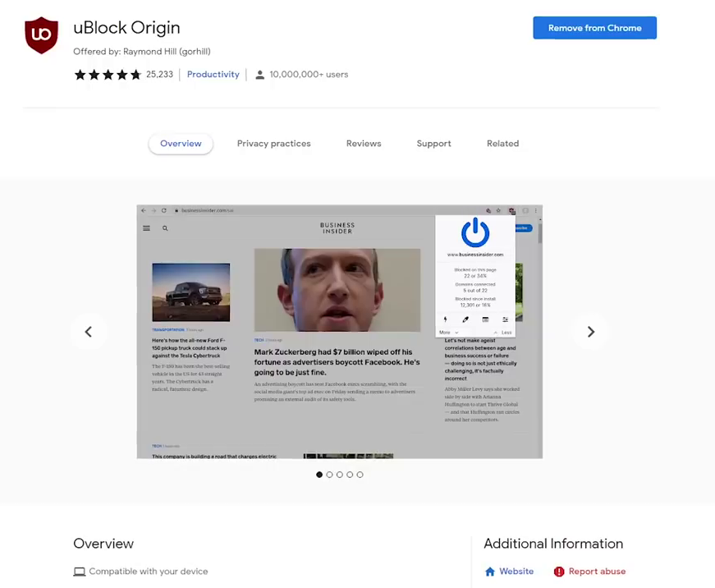
Task: Click the users person icon
Action: point(259,75)
